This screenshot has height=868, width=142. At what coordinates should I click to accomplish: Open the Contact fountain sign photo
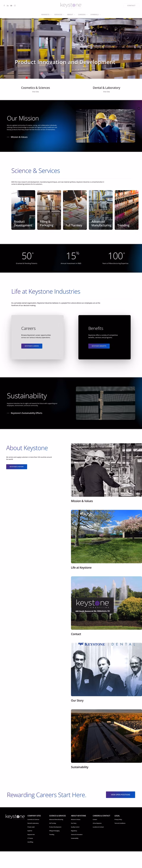coord(106,603)
